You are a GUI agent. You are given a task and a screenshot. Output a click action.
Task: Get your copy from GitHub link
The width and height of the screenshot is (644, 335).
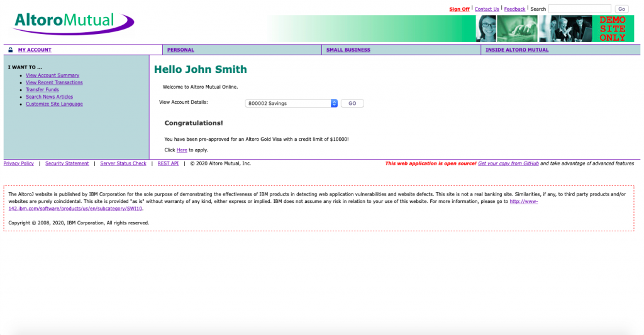click(x=508, y=163)
